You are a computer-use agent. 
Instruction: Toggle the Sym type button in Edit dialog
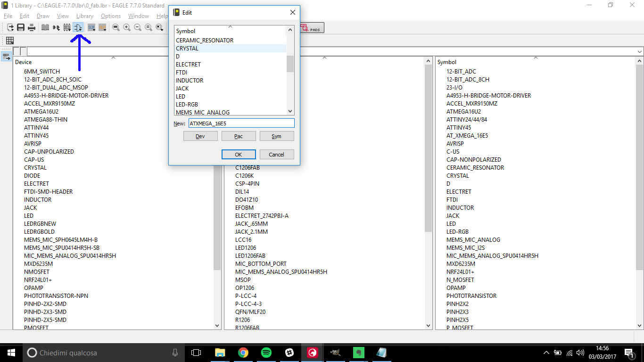pos(277,136)
